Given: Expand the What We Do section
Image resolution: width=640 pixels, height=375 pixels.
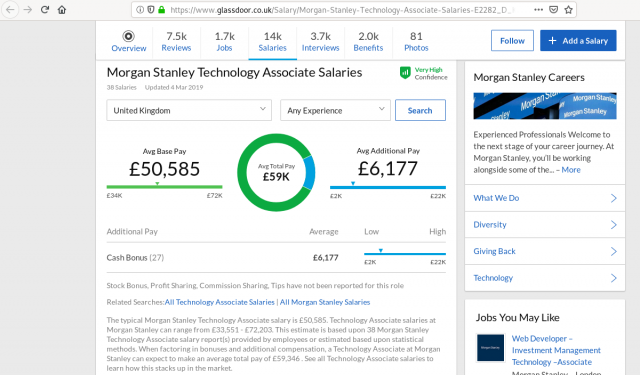Looking at the screenshot, I should pyautogui.click(x=545, y=198).
